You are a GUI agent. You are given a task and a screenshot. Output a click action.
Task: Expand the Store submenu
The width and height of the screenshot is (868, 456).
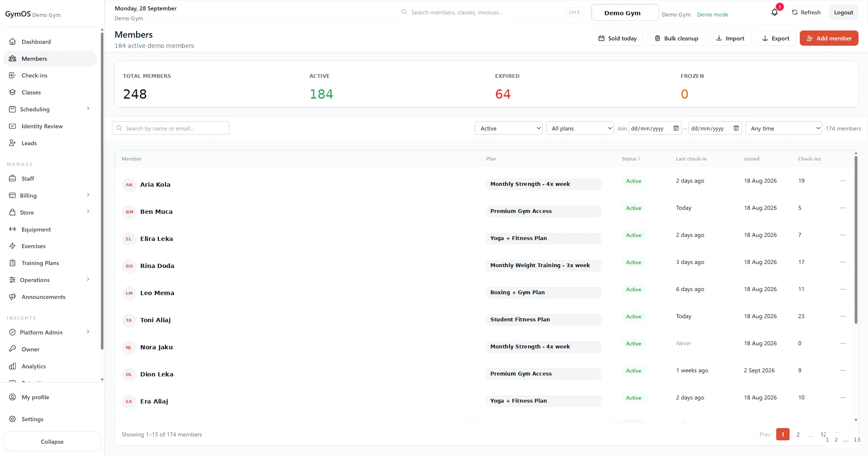50,213
